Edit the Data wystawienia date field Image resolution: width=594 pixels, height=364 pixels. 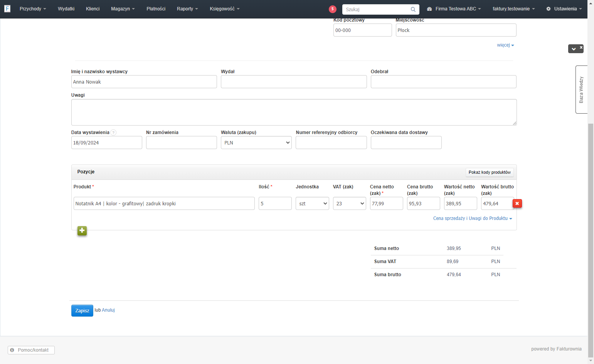(x=107, y=143)
